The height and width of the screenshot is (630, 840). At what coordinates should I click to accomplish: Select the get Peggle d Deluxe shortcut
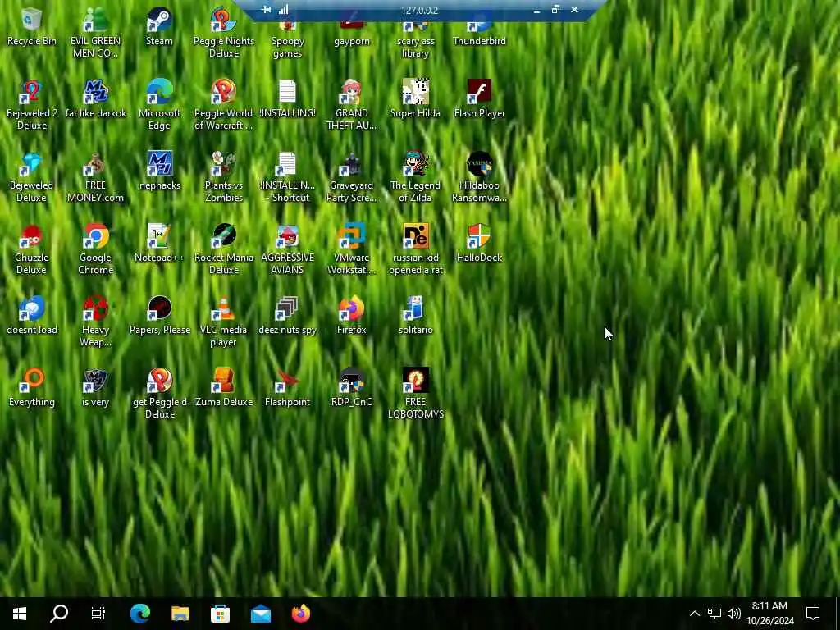coord(159,394)
